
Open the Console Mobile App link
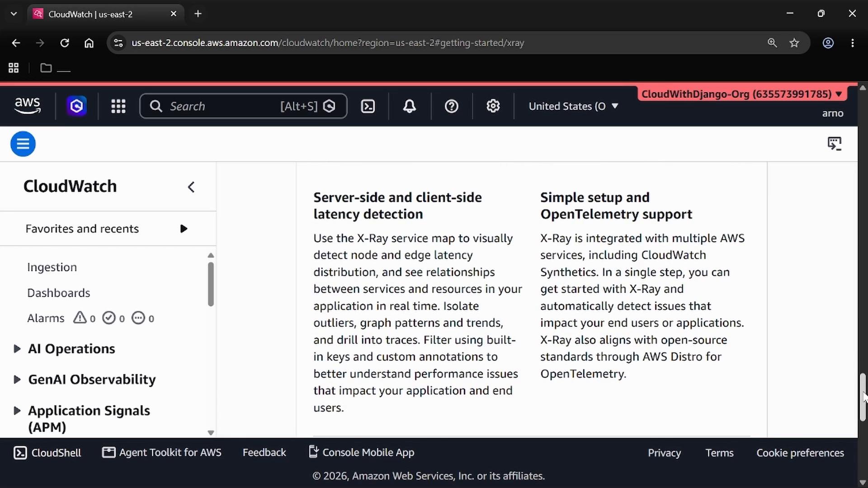pos(362,452)
